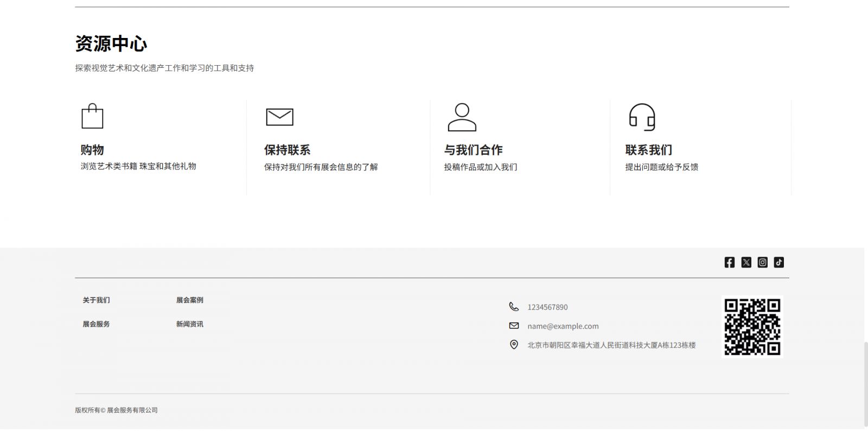Click the envelope icon above 保持联系
The width and height of the screenshot is (868, 431).
click(x=279, y=117)
